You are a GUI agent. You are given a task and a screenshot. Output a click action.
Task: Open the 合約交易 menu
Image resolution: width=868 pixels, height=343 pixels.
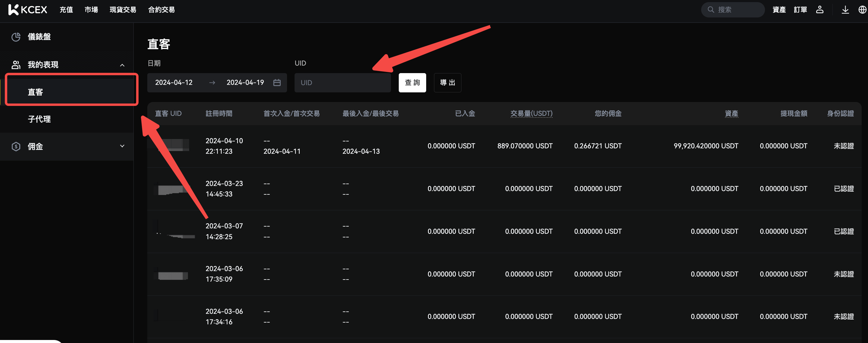(161, 10)
